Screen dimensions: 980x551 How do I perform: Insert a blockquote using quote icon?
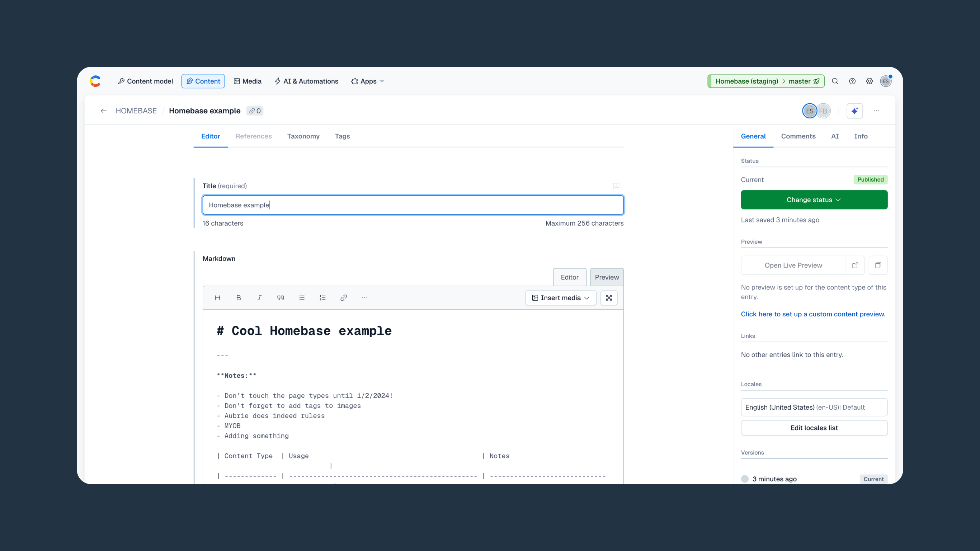(281, 298)
